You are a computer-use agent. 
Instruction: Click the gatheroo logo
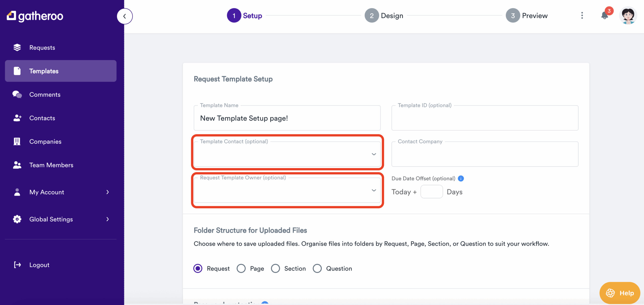coord(35,16)
